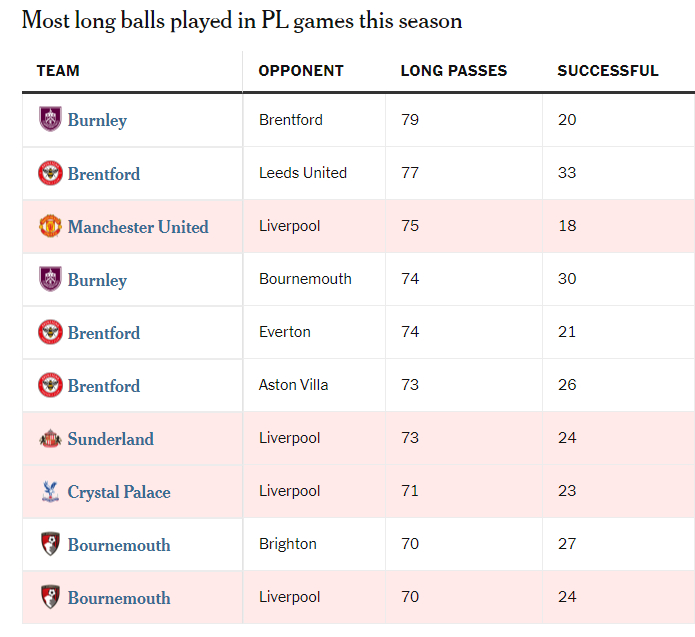This screenshot has height=637, width=695.
Task: Open Burnley link in the 79 long passes row
Action: 97,121
